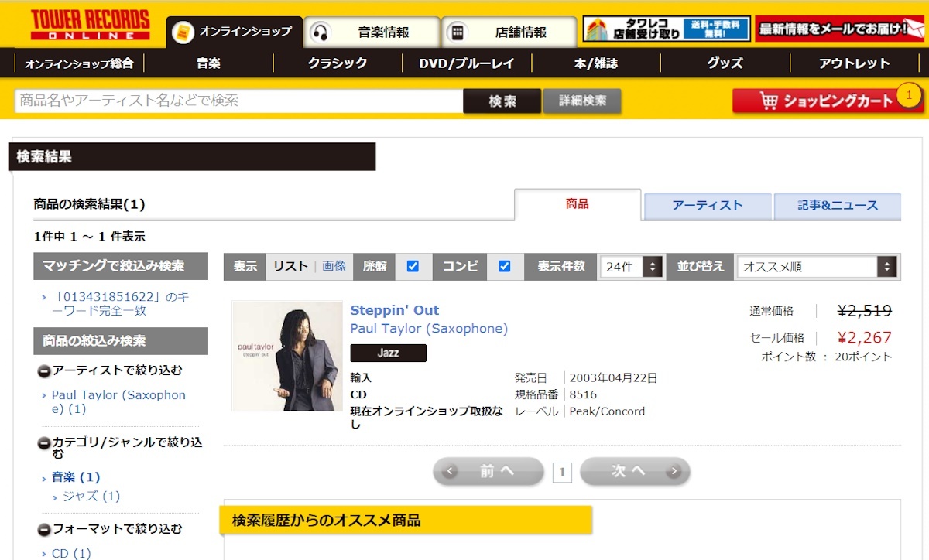The height and width of the screenshot is (560, 929).
Task: Toggle the 廃盤 checkbox
Action: click(x=413, y=266)
